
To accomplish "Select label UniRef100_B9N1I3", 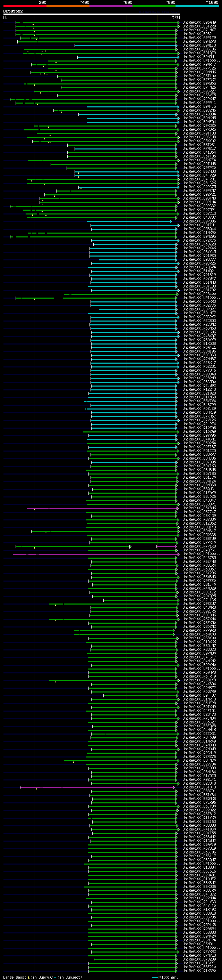I will coord(199,45).
